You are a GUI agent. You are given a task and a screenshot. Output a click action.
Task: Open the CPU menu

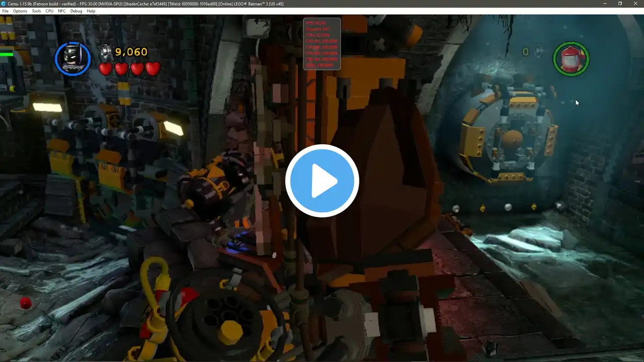49,11
